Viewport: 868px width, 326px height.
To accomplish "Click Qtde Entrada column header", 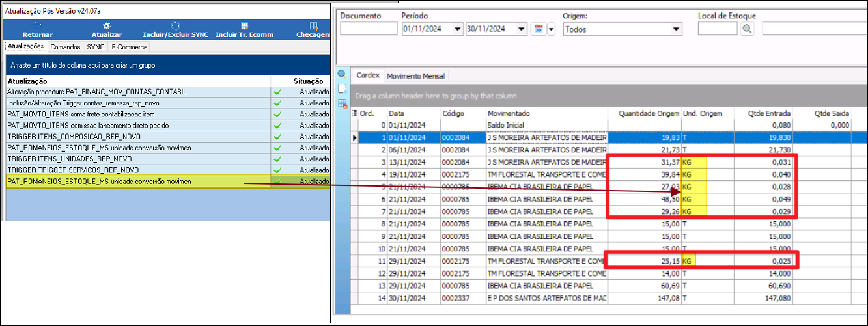I will 764,113.
